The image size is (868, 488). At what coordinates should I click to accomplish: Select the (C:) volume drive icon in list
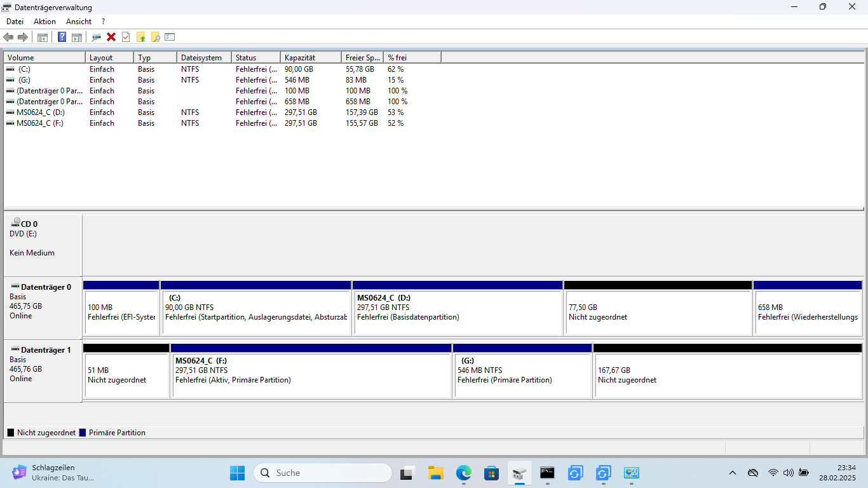[x=10, y=69]
